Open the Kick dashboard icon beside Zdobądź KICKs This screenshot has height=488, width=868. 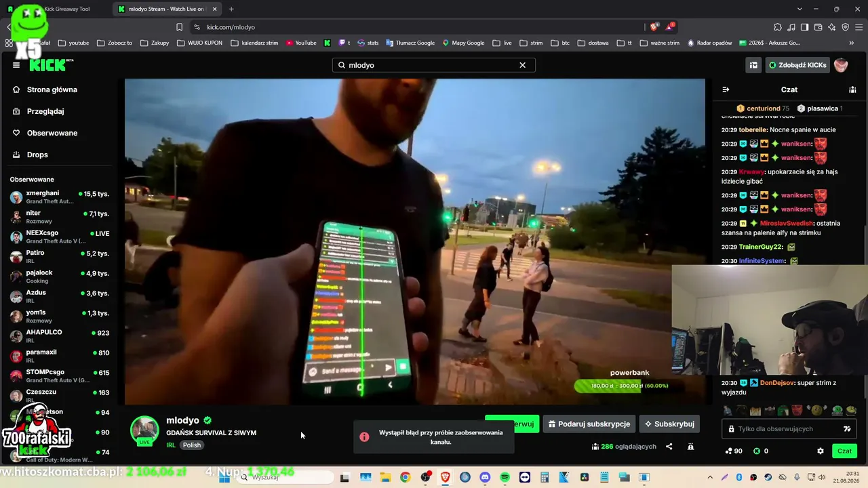(753, 65)
